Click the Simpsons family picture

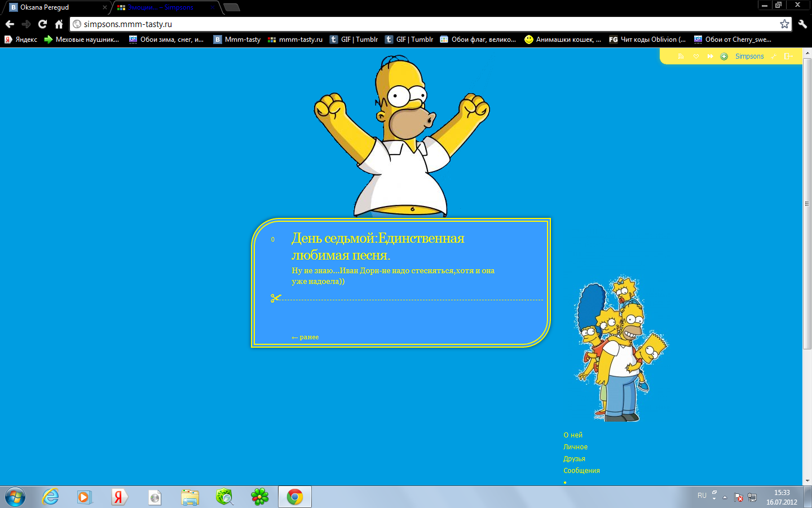pyautogui.click(x=621, y=349)
